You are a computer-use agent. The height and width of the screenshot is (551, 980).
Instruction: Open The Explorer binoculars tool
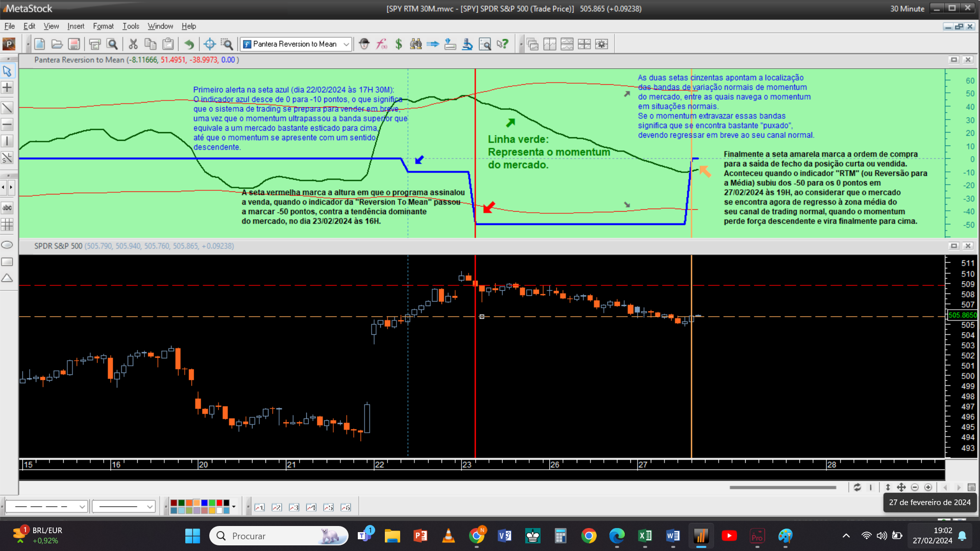click(x=416, y=44)
